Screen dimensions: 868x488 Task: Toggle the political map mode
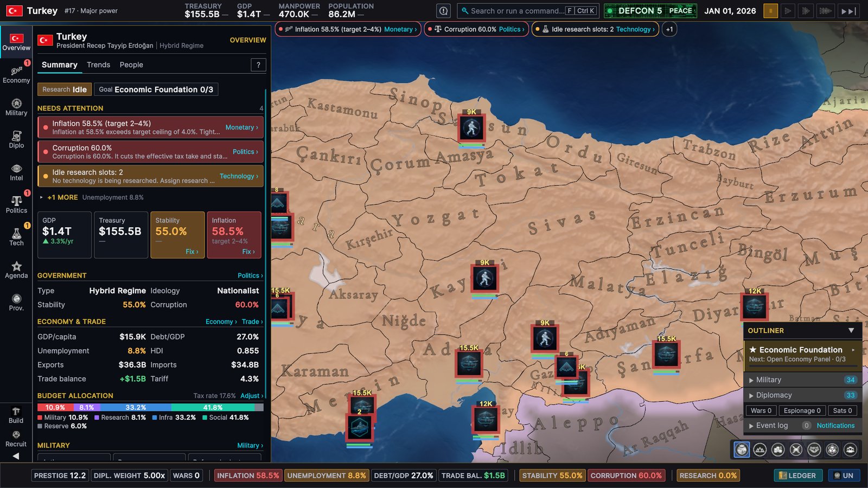coord(742,450)
